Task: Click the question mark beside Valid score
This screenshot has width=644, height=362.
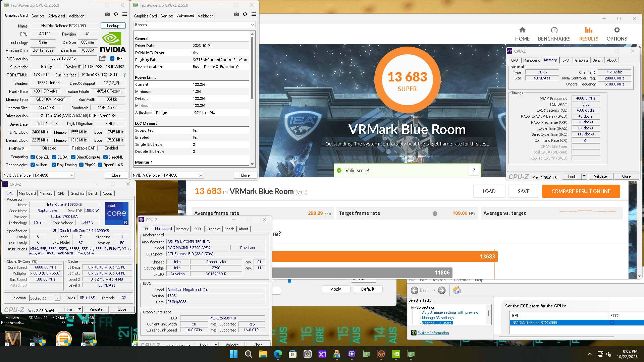Action: 474,170
